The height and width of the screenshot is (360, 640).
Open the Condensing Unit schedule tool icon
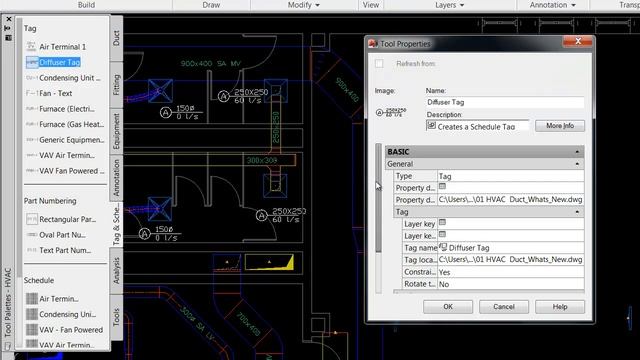(32, 314)
